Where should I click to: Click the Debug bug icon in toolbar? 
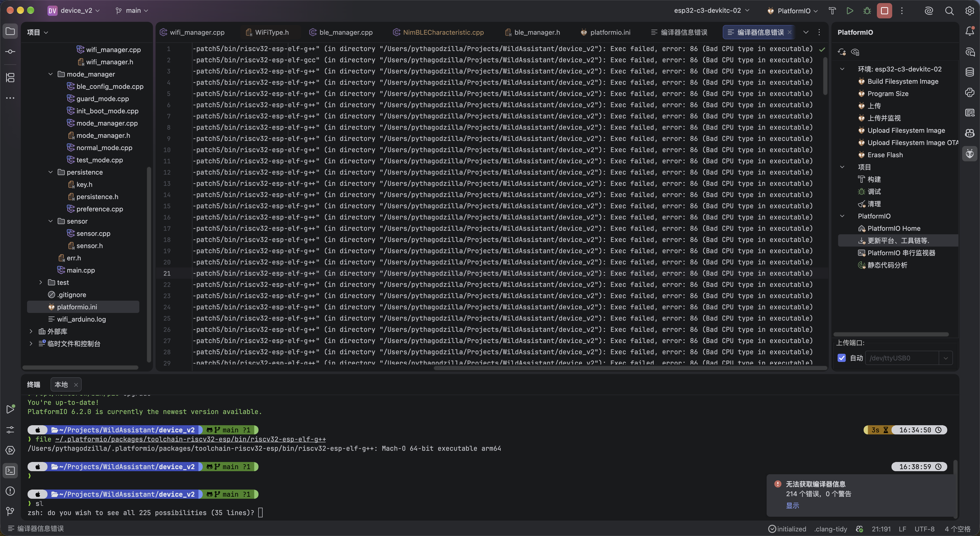point(867,11)
